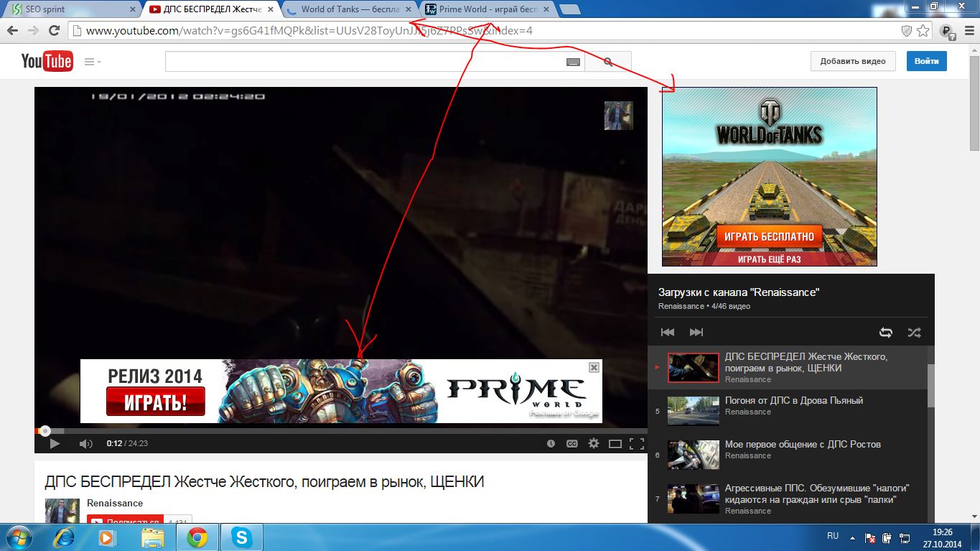Image resolution: width=980 pixels, height=551 pixels.
Task: Click the browser forward arrow
Action: coord(33,31)
